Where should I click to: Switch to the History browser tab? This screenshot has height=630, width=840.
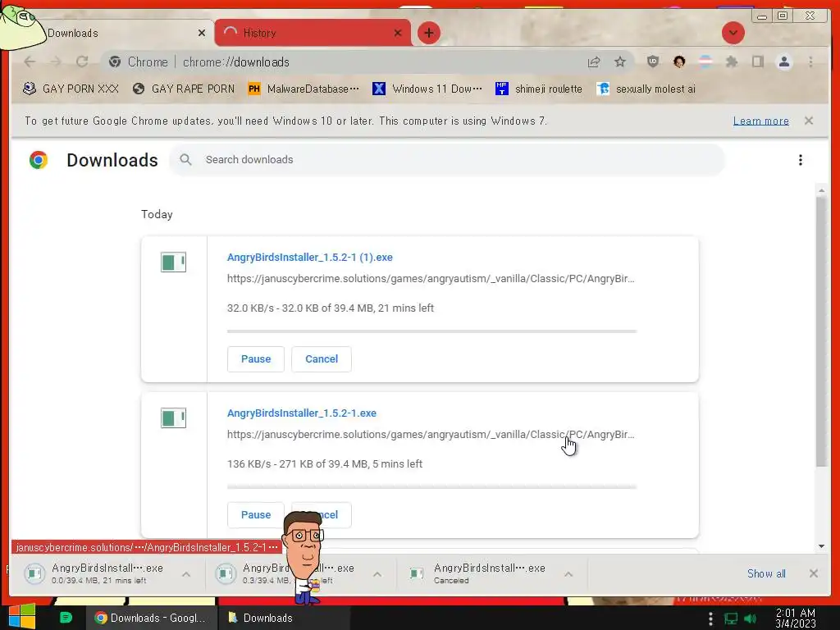pyautogui.click(x=313, y=33)
